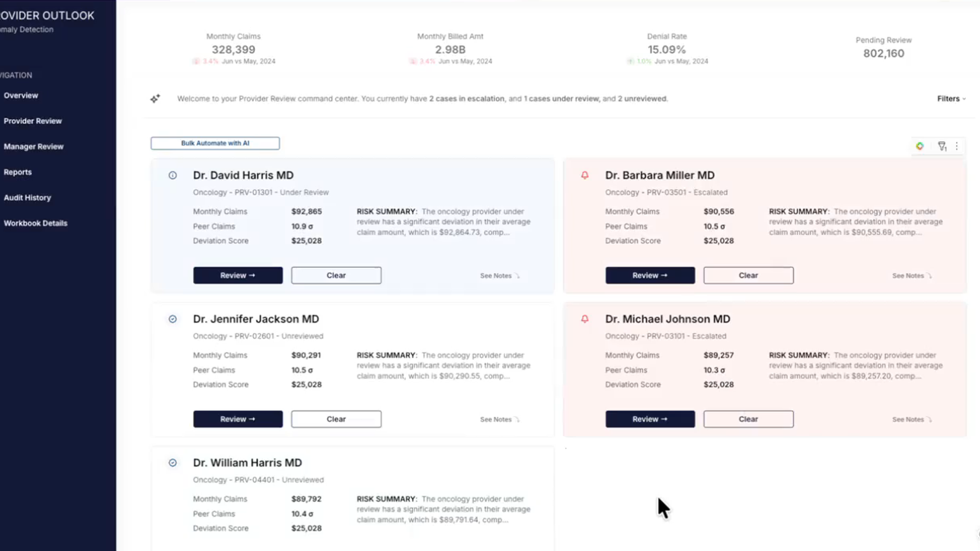Clear Dr. David Harris case

336,275
